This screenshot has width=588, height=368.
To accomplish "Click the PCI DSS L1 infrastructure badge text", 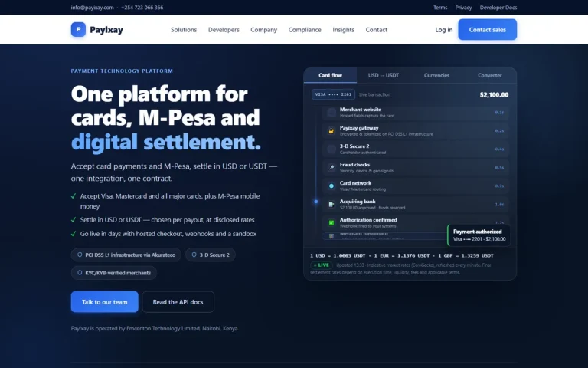I will coord(130,255).
